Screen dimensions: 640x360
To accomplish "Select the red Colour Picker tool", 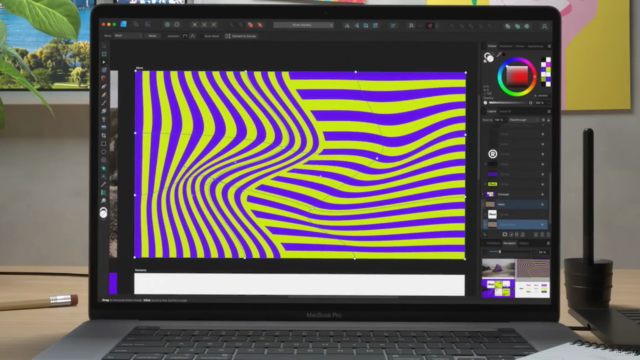I will 104,184.
